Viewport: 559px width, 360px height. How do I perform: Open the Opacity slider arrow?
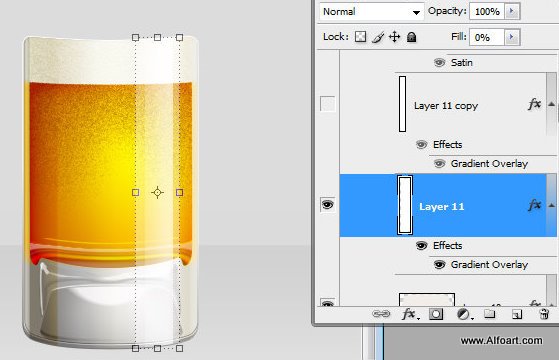(x=512, y=11)
